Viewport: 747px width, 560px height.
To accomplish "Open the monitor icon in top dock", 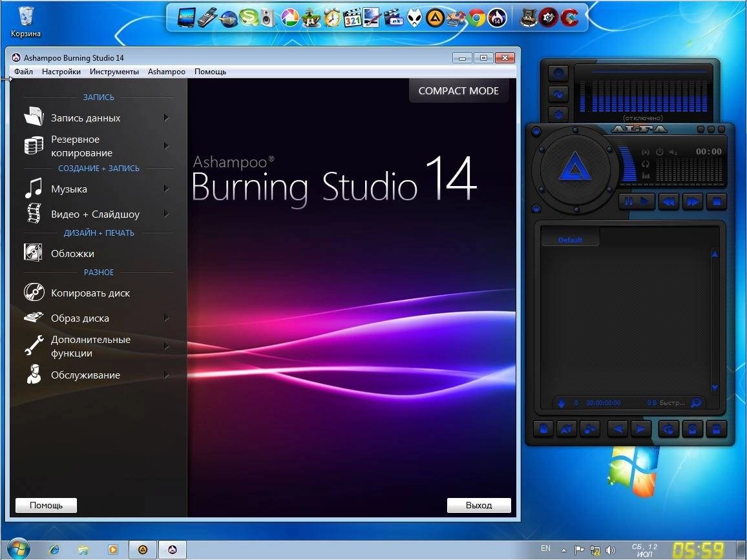I will (x=186, y=18).
